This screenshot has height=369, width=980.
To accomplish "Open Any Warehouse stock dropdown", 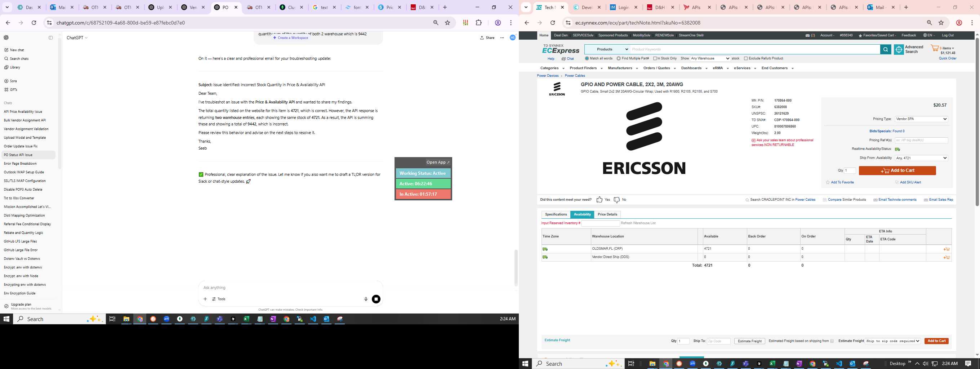I will (710, 59).
